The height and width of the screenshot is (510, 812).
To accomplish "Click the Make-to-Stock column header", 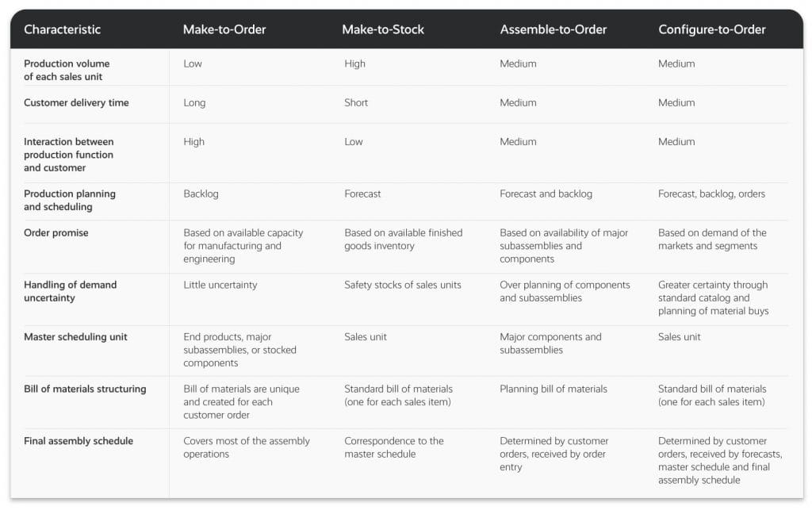I will (383, 30).
